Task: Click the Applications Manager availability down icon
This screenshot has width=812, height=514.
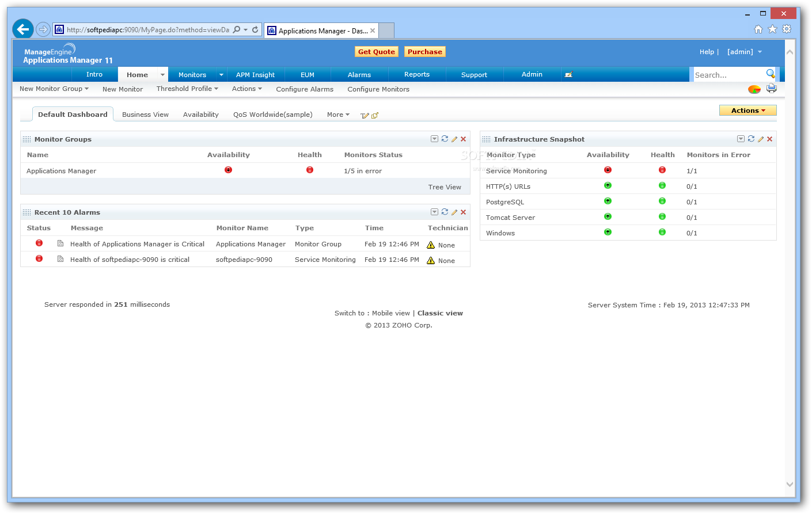Action: 229,170
